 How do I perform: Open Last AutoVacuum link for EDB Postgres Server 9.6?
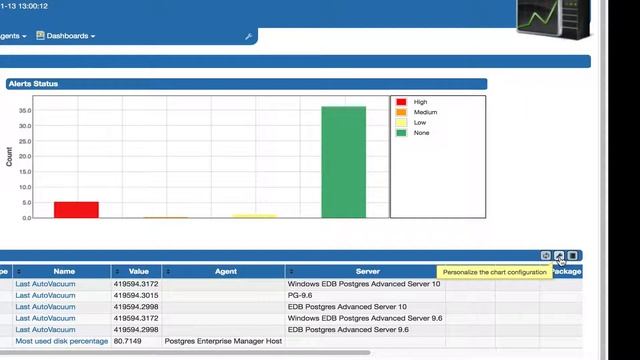tap(45, 329)
